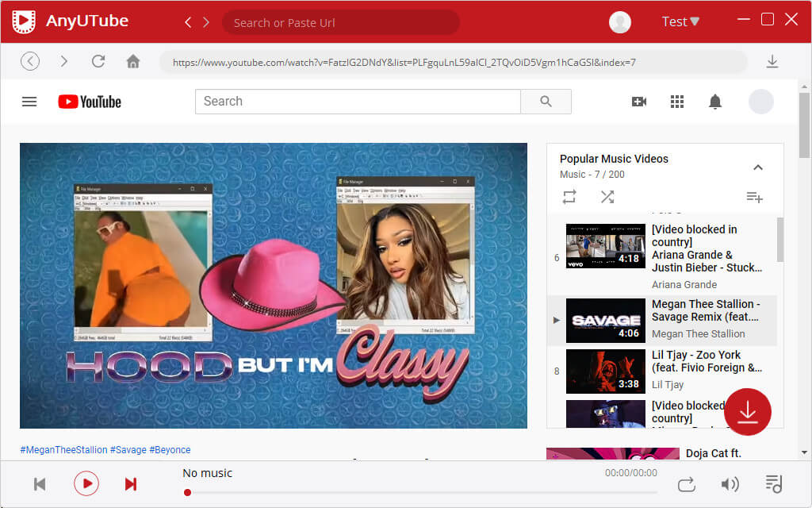Click the playlist panel scrollbar
This screenshot has width=812, height=508.
(x=780, y=240)
